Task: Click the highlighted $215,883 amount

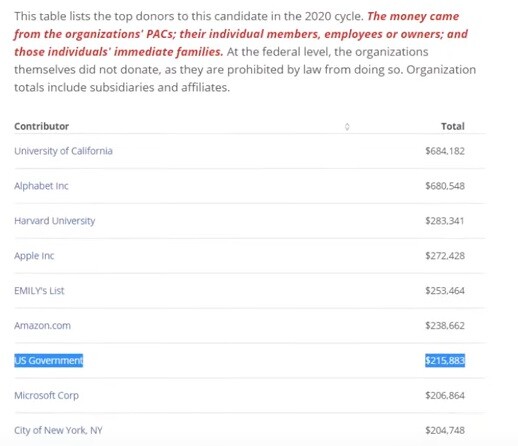Action: [445, 360]
